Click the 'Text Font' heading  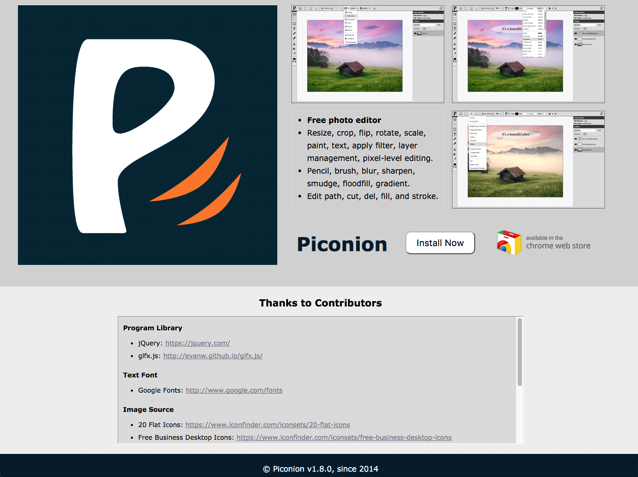pyautogui.click(x=140, y=375)
